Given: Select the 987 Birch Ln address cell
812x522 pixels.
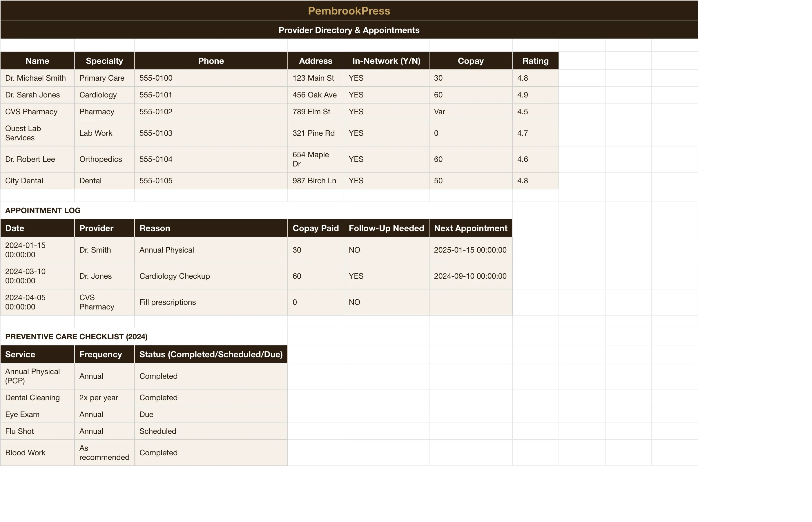Looking at the screenshot, I should [x=316, y=181].
